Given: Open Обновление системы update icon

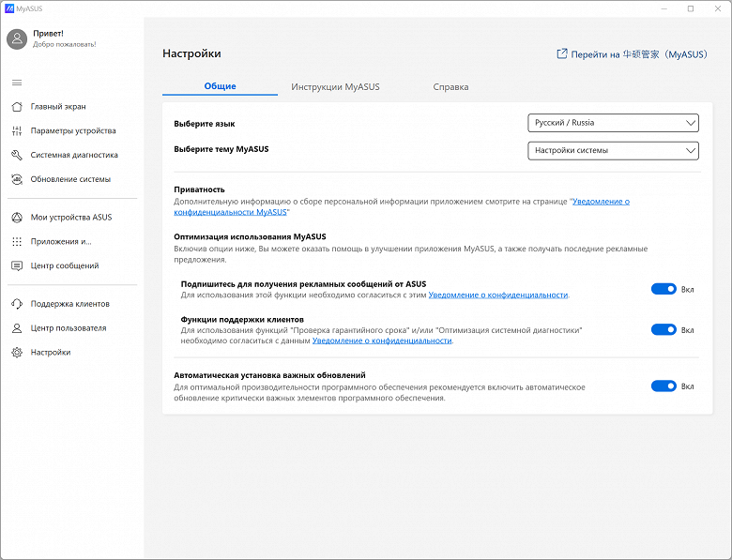Looking at the screenshot, I should [17, 179].
